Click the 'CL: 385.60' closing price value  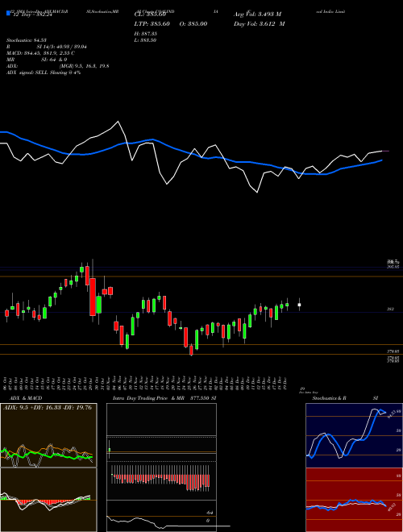(150, 15)
